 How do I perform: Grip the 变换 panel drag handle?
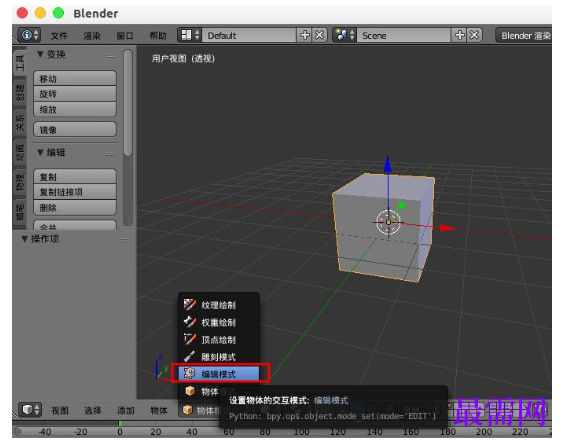(x=110, y=55)
